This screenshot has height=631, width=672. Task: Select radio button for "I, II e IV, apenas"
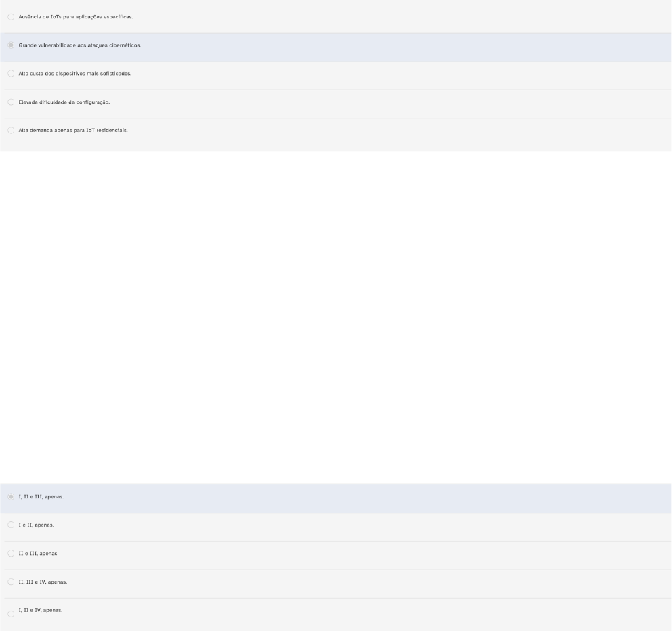(11, 613)
